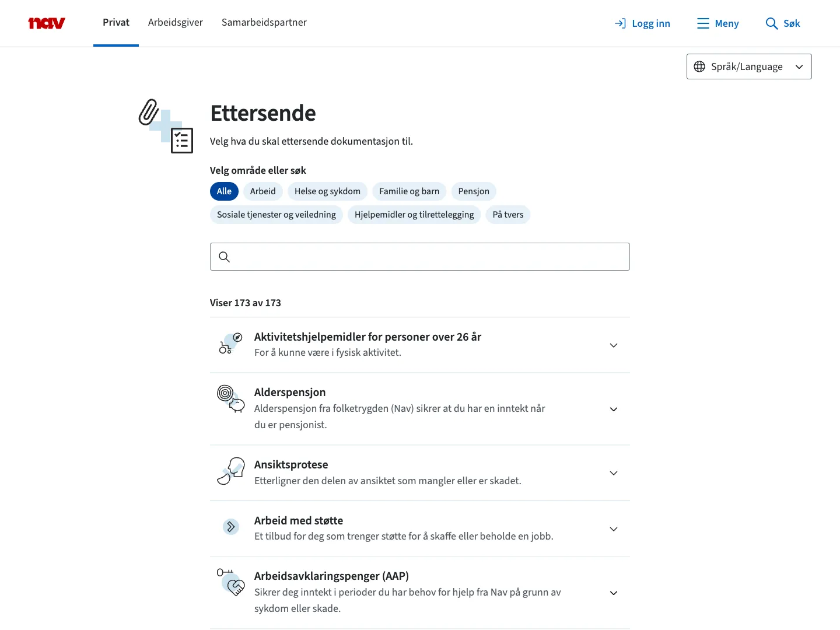
Task: Expand the Alderspensjon section chevron
Action: 613,409
